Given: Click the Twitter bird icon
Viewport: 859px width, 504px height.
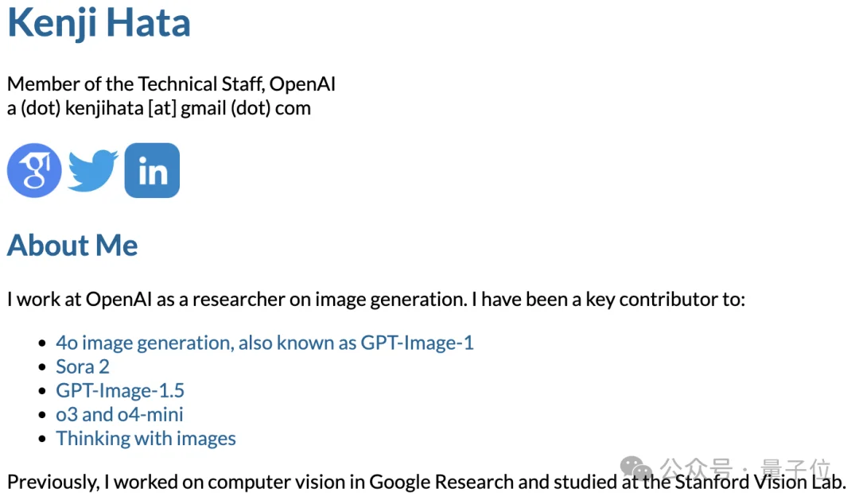Looking at the screenshot, I should (93, 170).
